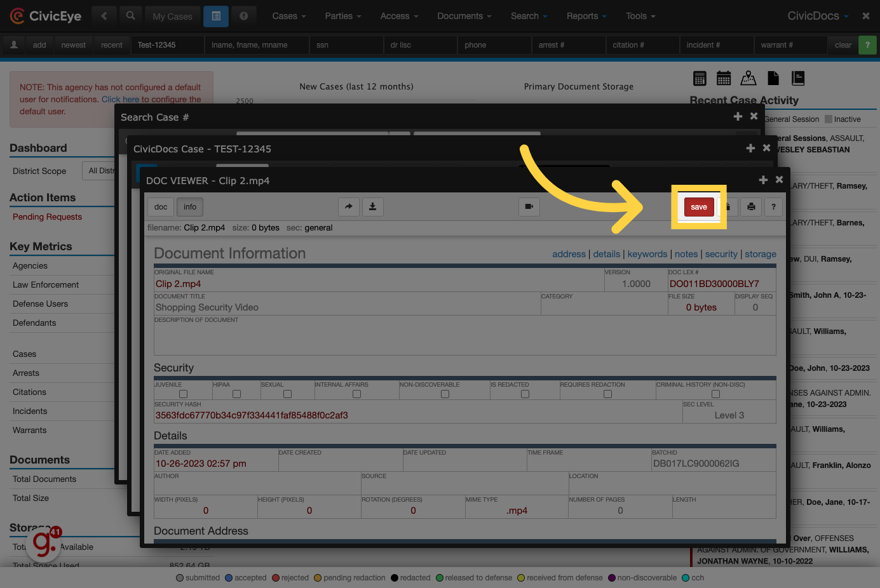Image resolution: width=880 pixels, height=588 pixels.
Task: Click the blue accepted legend dot
Action: (x=229, y=578)
